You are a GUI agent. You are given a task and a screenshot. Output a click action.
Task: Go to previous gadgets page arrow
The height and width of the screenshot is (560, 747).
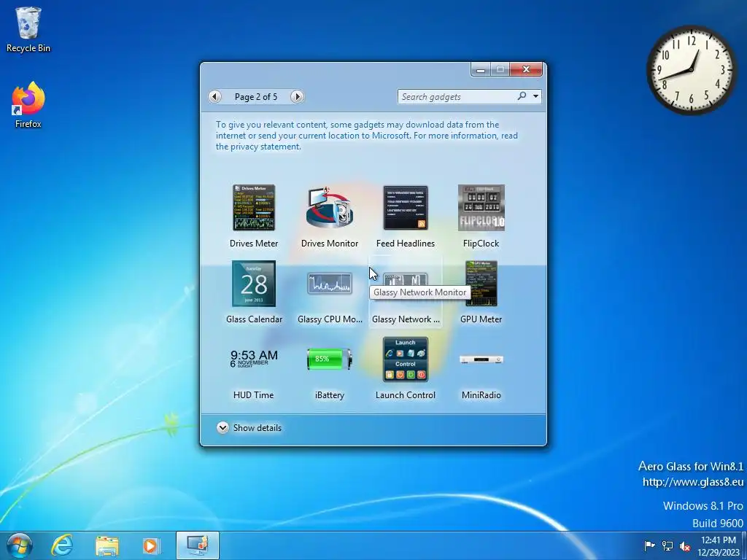pos(215,97)
